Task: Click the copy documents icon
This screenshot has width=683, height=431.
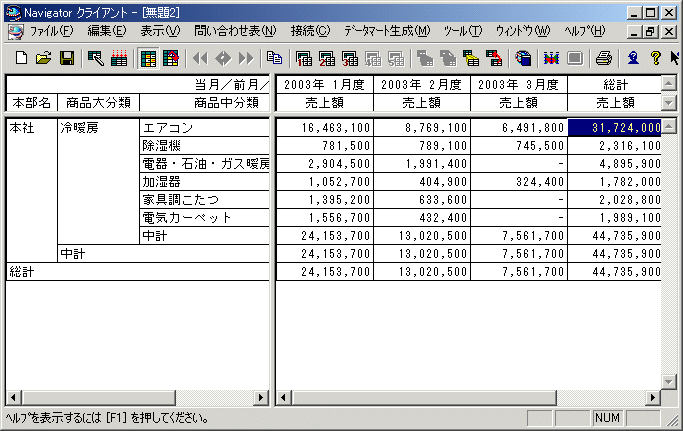Action: point(274,58)
